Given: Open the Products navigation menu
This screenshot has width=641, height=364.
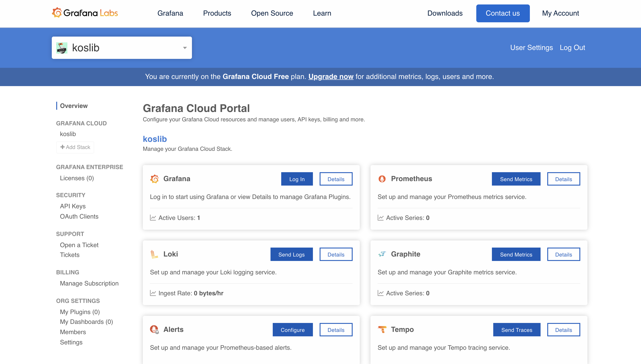Looking at the screenshot, I should pyautogui.click(x=217, y=13).
